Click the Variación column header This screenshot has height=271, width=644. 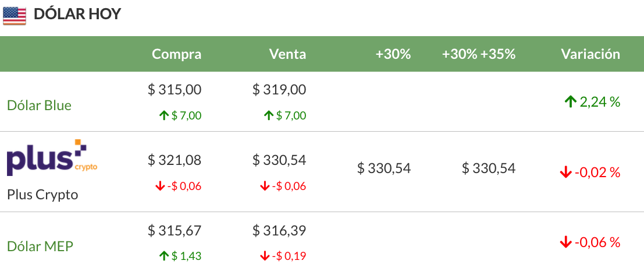(590, 54)
